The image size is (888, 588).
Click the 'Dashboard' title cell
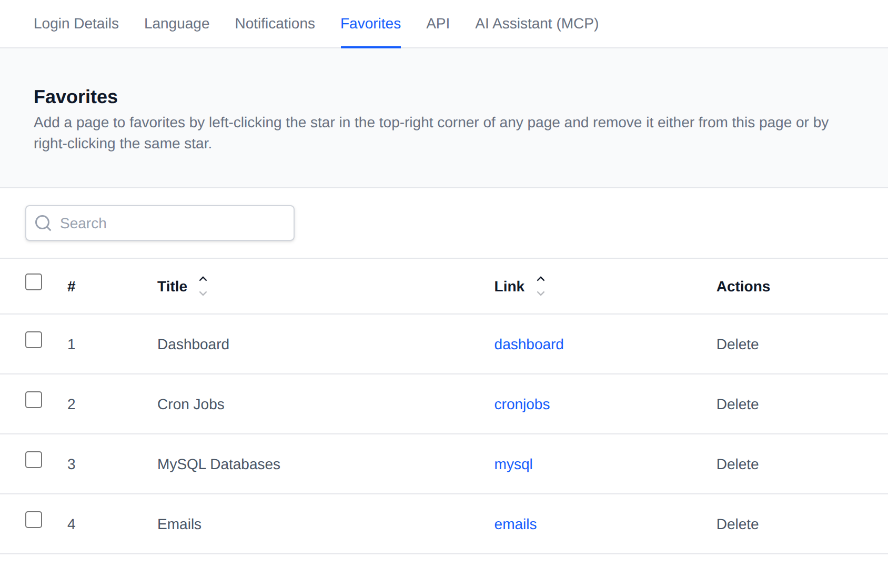point(193,344)
